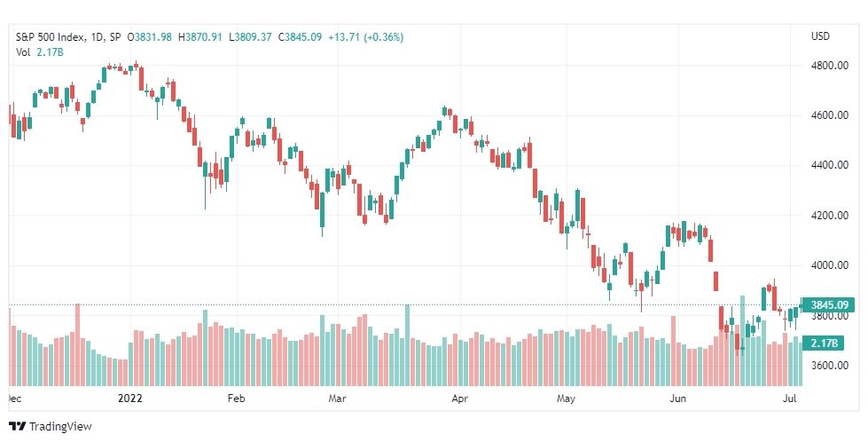Click the Feb label on time axis
Image resolution: width=868 pixels, height=442 pixels.
[236, 399]
